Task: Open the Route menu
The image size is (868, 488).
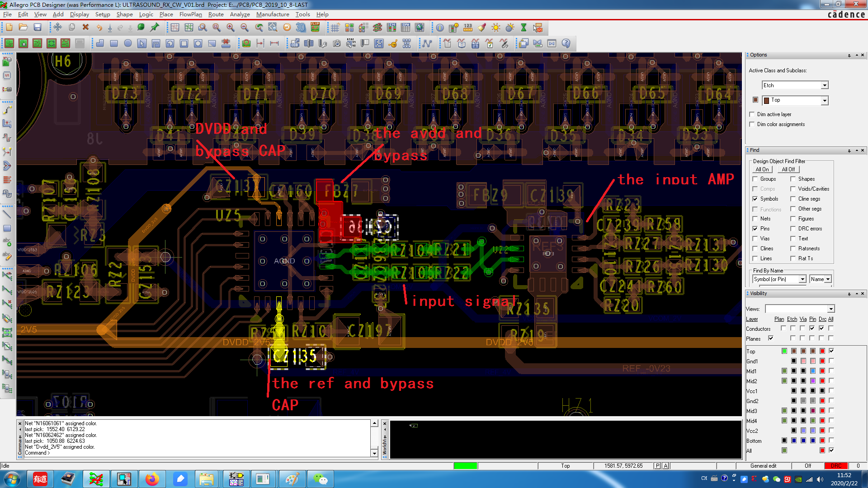Action: [216, 14]
